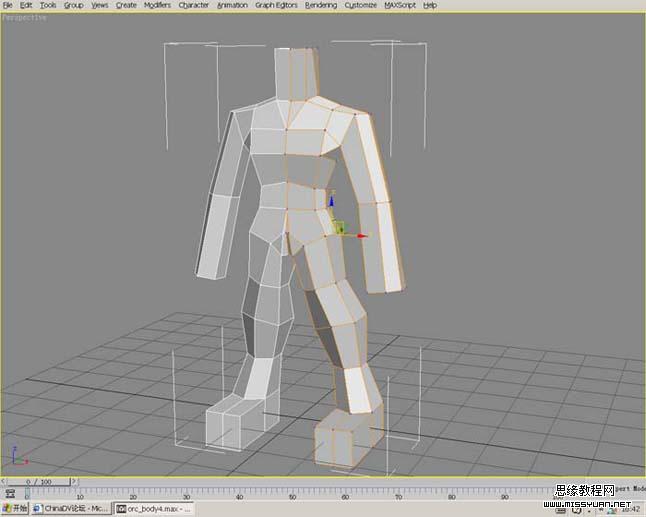Switch to ChinaDV taskbar window
The height and width of the screenshot is (517, 646).
point(72,509)
